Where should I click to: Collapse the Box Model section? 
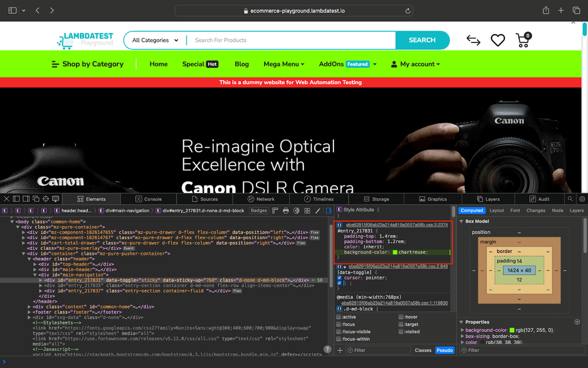(462, 221)
